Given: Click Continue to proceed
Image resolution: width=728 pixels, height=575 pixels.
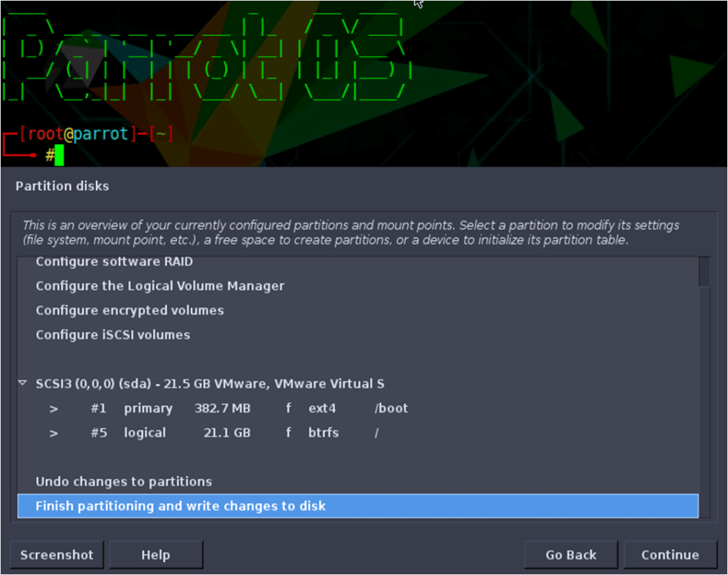Looking at the screenshot, I should [x=670, y=554].
